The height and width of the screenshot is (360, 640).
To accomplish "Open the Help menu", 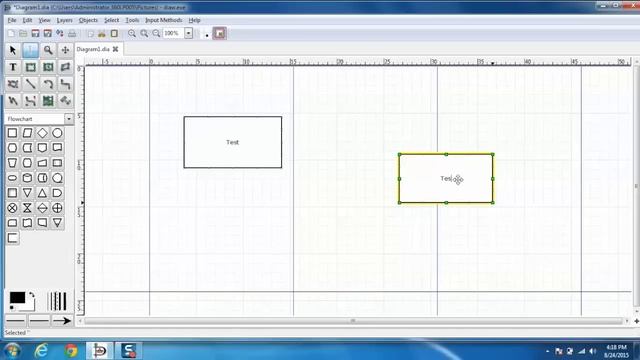I will pos(194,20).
